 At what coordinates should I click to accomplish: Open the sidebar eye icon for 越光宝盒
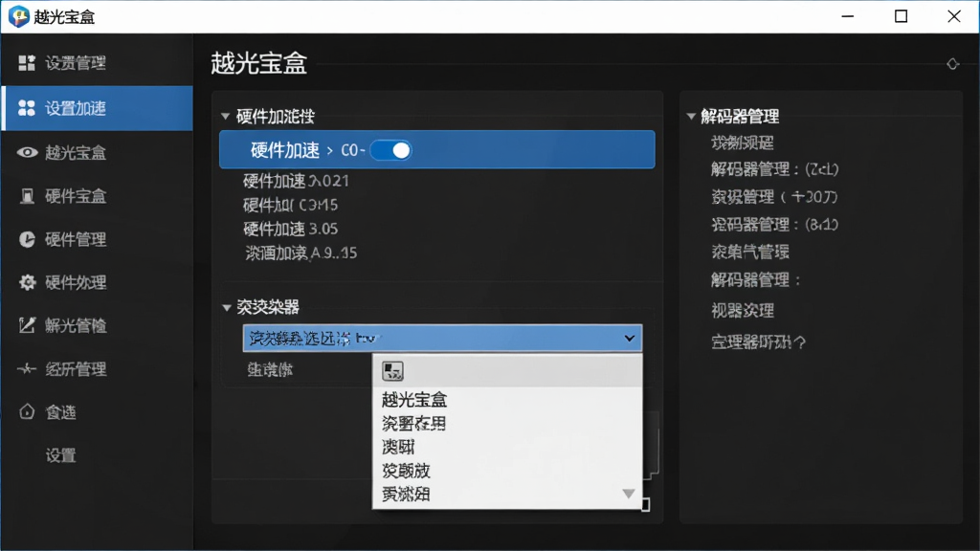click(x=27, y=152)
